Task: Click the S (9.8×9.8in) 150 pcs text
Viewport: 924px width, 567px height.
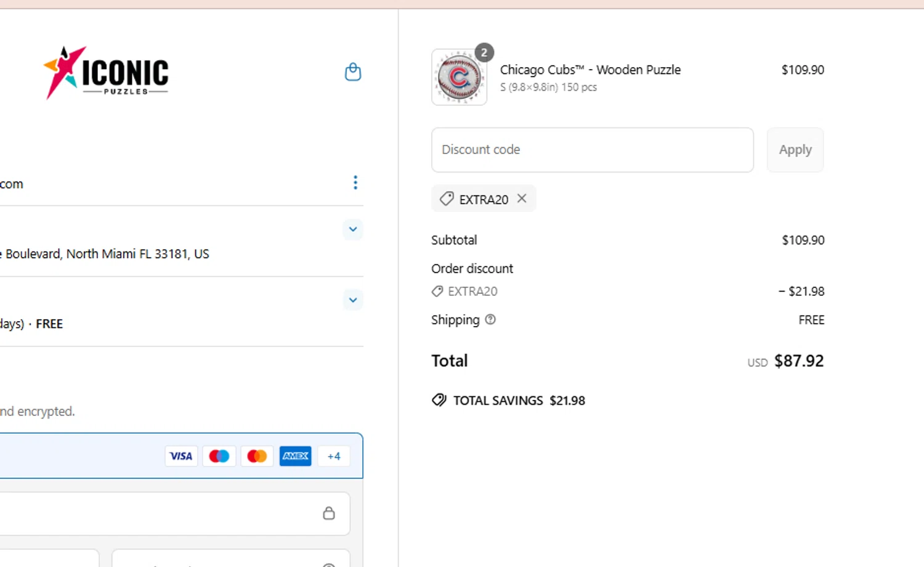Action: pos(548,87)
